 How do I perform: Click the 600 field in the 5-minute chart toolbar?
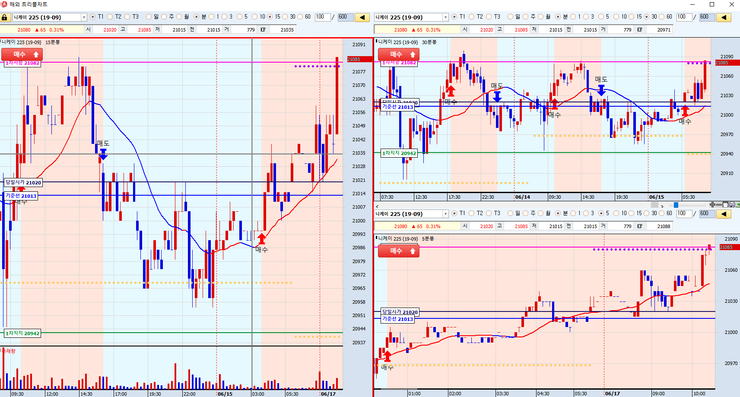tap(706, 214)
